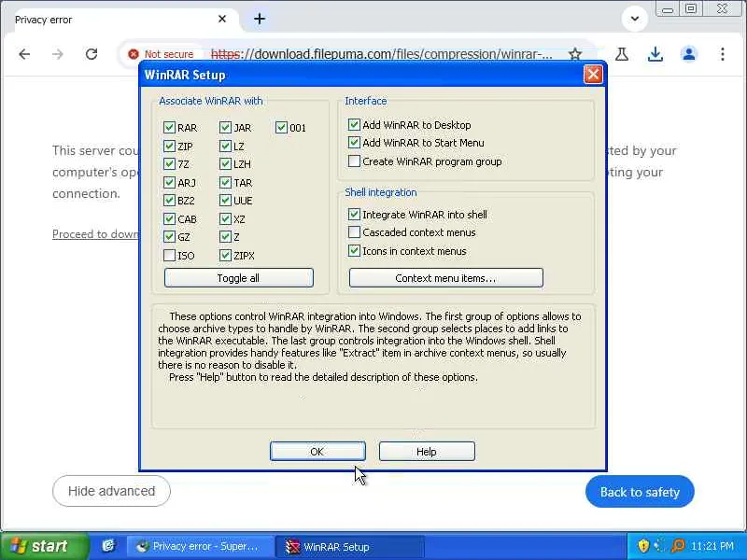Select WinRAR Setup taskbar button

pyautogui.click(x=348, y=546)
